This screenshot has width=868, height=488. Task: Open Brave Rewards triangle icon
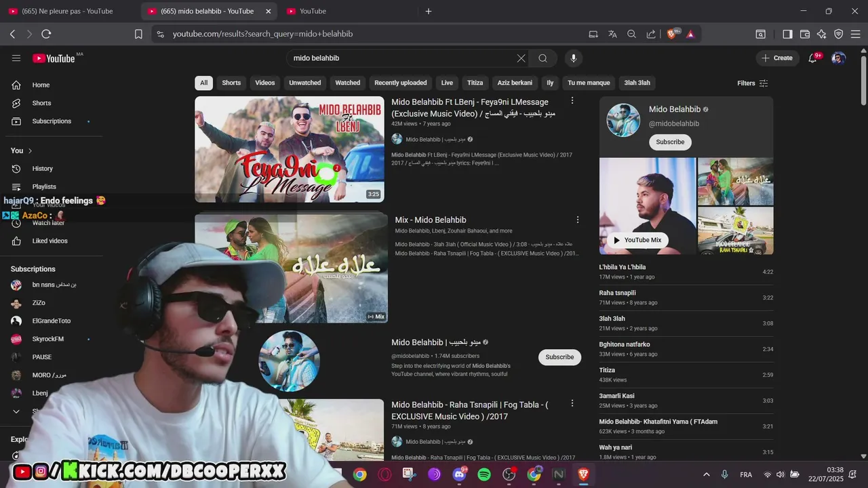coord(690,34)
